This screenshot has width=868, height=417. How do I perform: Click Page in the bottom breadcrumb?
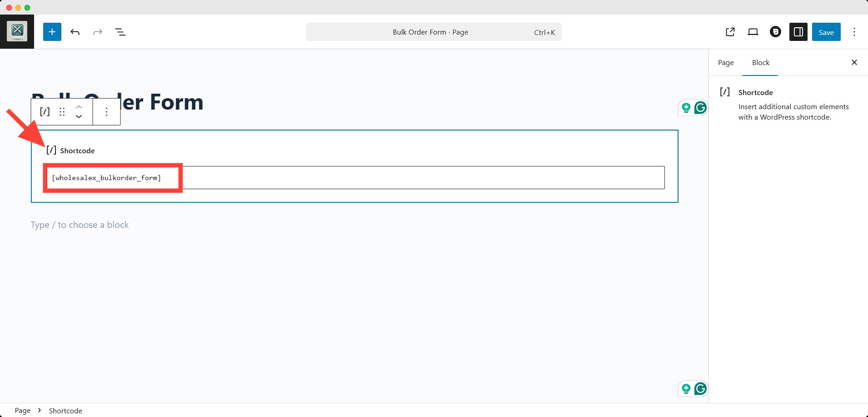pyautogui.click(x=23, y=411)
